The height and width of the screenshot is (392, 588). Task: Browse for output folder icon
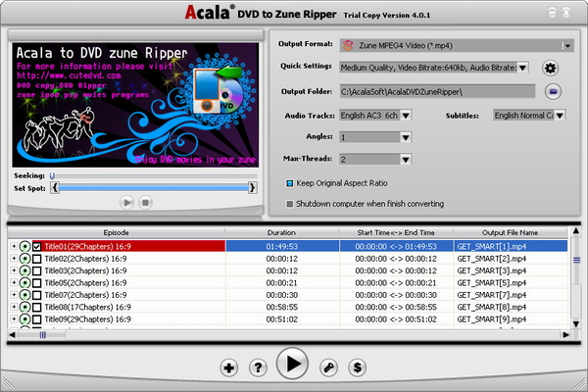click(x=553, y=91)
